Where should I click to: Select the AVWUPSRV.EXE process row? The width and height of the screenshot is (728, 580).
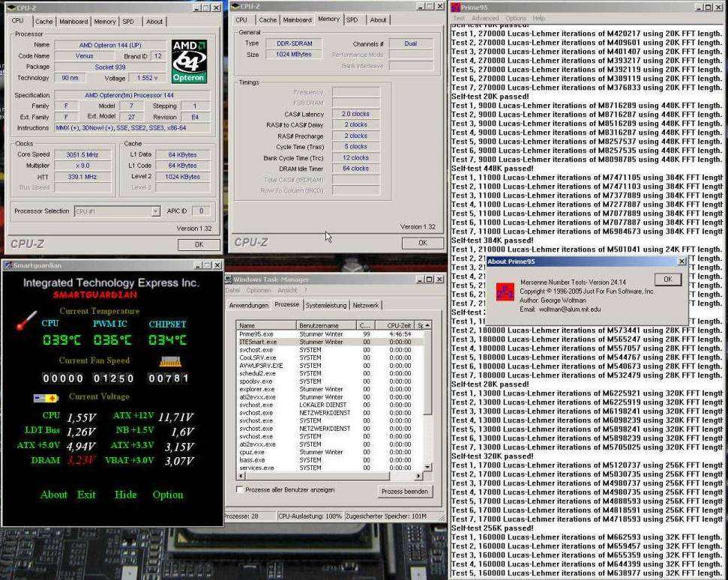click(330, 366)
